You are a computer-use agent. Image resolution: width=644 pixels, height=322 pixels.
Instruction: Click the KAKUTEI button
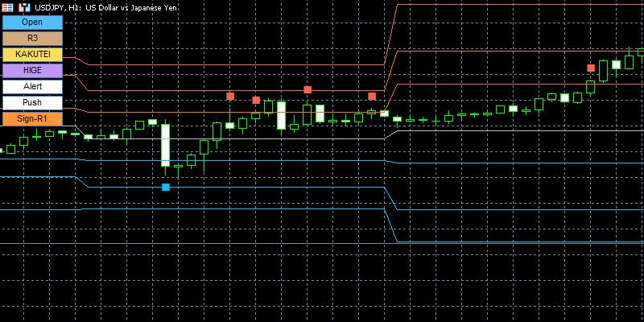pyautogui.click(x=32, y=54)
